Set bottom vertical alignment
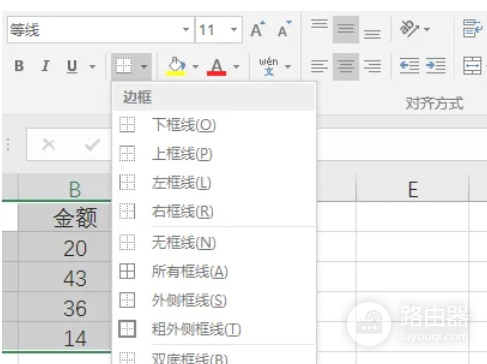 coord(372,34)
